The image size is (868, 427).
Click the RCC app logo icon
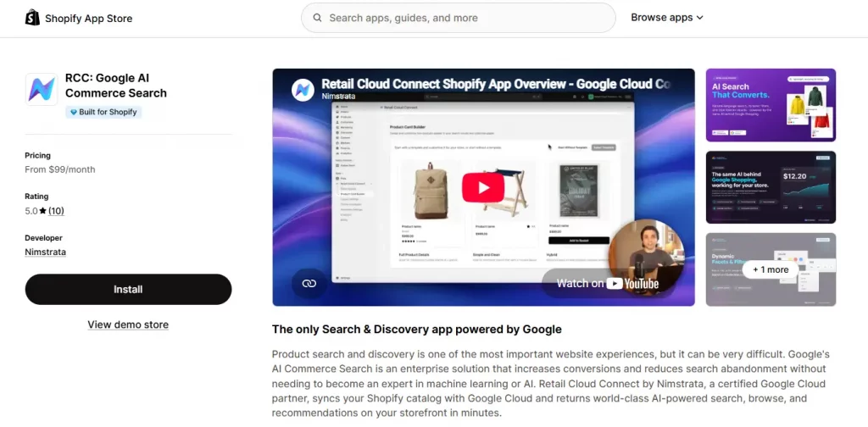pyautogui.click(x=42, y=89)
